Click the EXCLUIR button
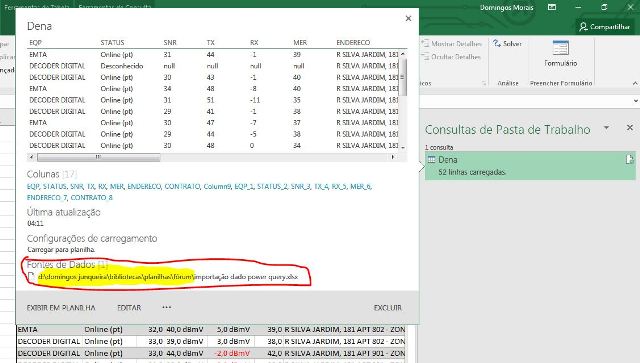640x363 pixels. pyautogui.click(x=388, y=308)
